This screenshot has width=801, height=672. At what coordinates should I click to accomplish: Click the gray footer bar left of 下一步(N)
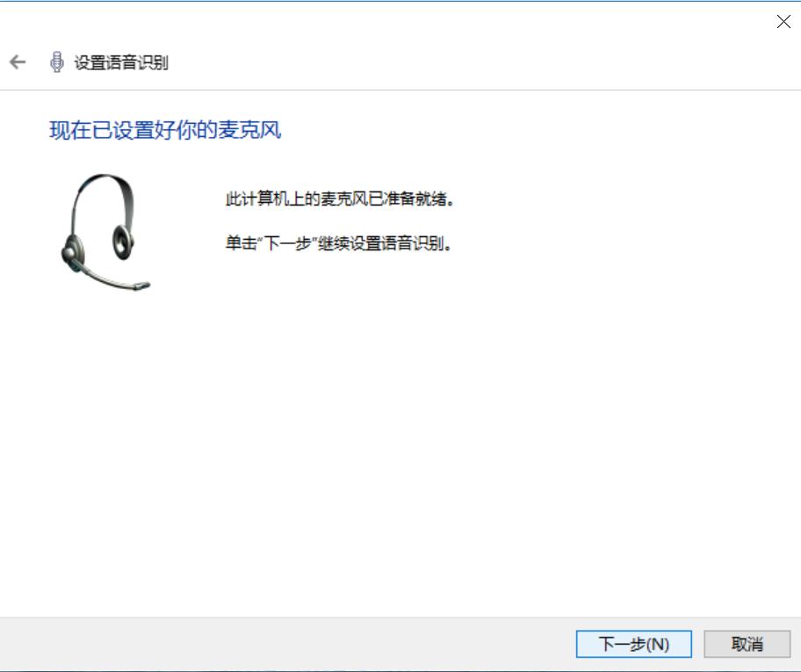(286, 644)
